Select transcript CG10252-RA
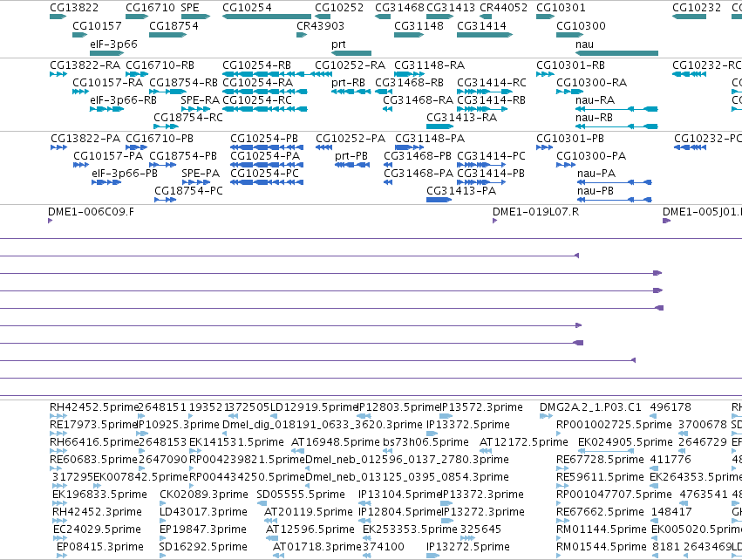The height and width of the screenshot is (560, 742). click(x=323, y=74)
